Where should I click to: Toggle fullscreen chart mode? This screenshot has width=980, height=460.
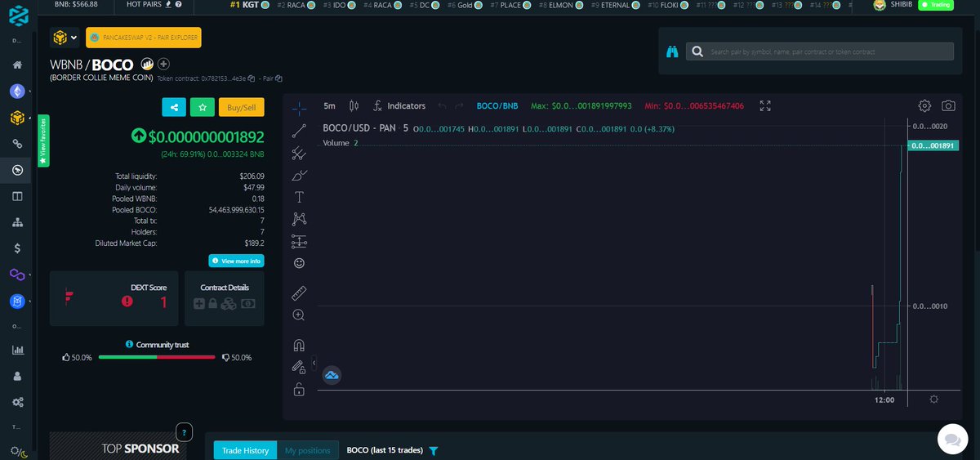(x=765, y=105)
